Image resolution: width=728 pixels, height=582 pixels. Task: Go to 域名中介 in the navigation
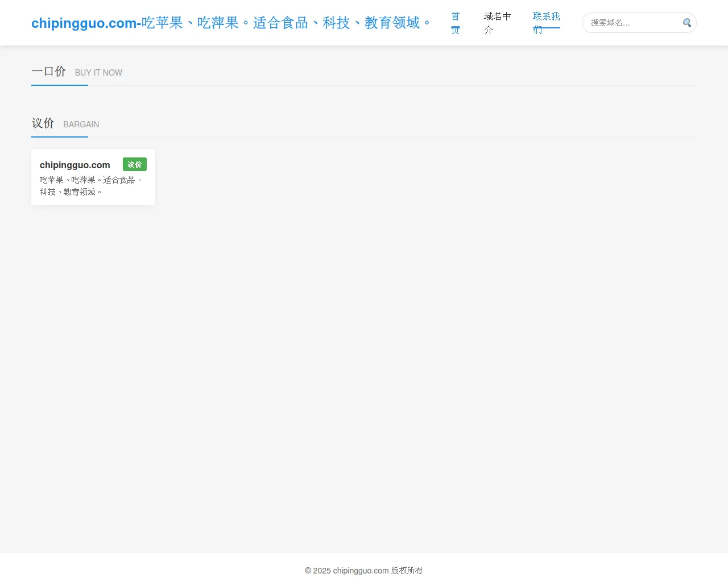497,23
